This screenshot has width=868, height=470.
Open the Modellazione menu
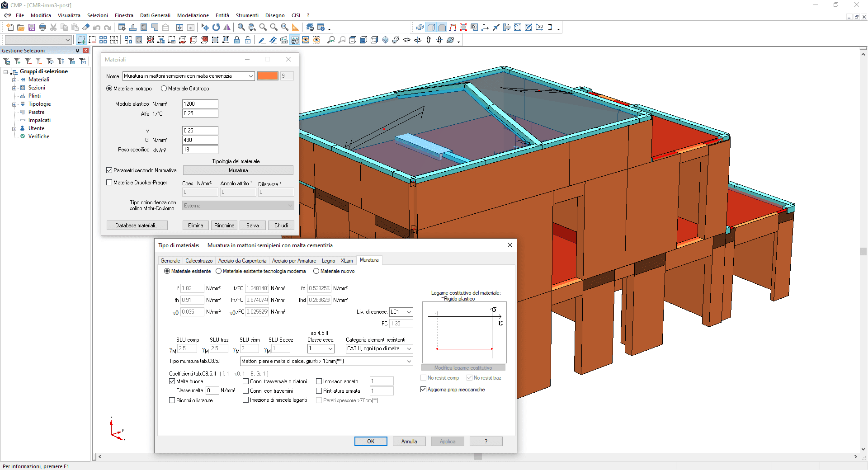[193, 15]
